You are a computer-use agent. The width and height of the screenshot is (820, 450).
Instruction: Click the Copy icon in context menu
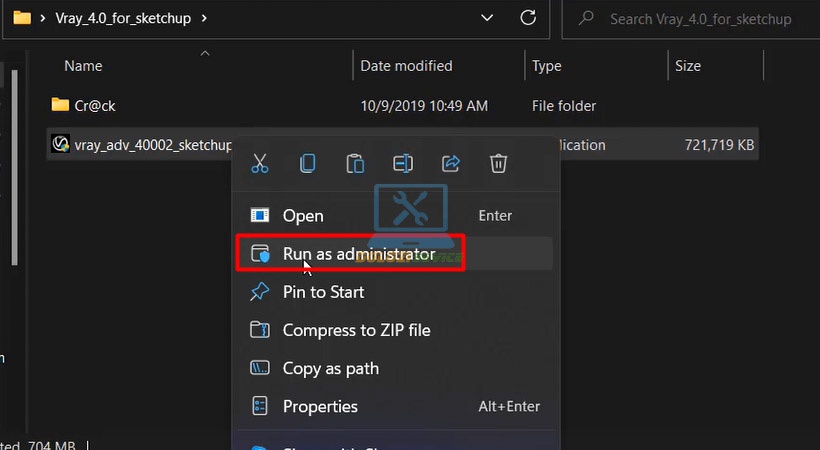(308, 163)
